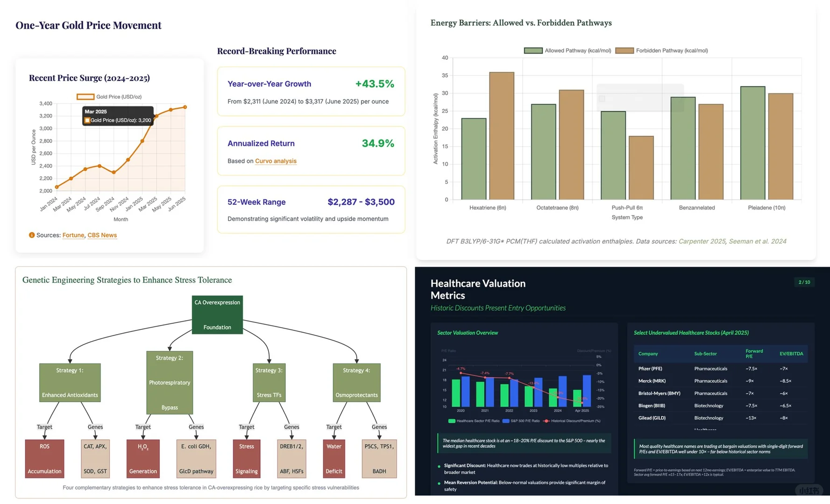Select the Strategy 2 Photorespiratory Bypass node
Viewport: 830px width, 504px height.
pos(170,383)
